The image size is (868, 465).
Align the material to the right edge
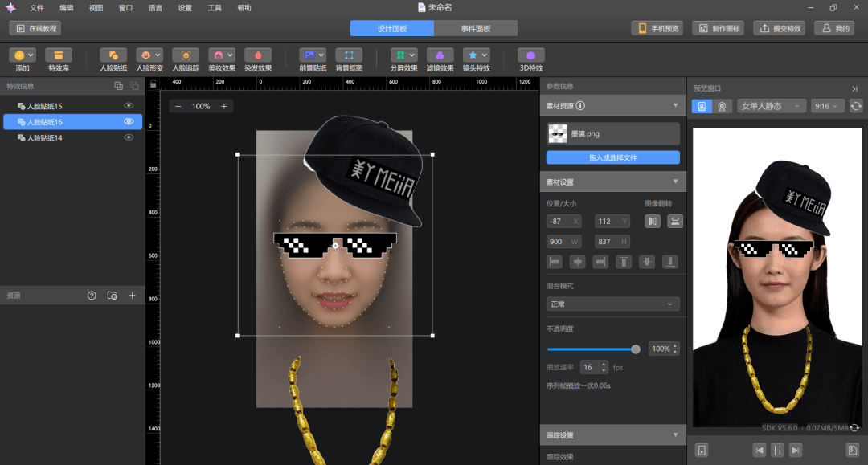[x=600, y=262]
